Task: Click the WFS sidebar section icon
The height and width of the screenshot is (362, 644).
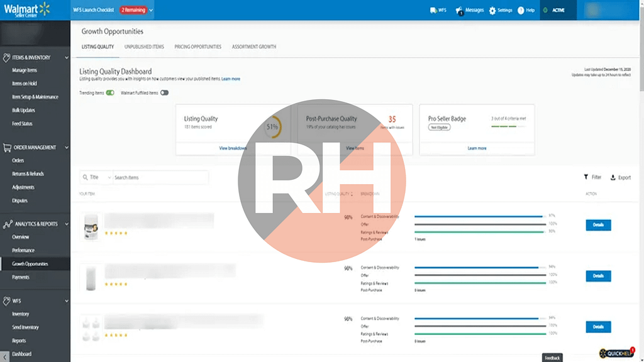Action: click(x=6, y=301)
